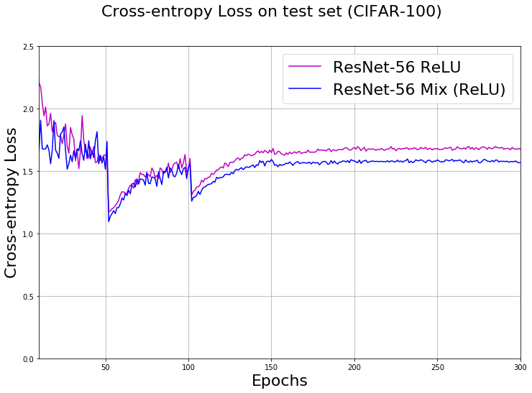This screenshot has height=393, width=532.
Task: Click the y-axis tick label 1.5
Action: click(x=28, y=172)
